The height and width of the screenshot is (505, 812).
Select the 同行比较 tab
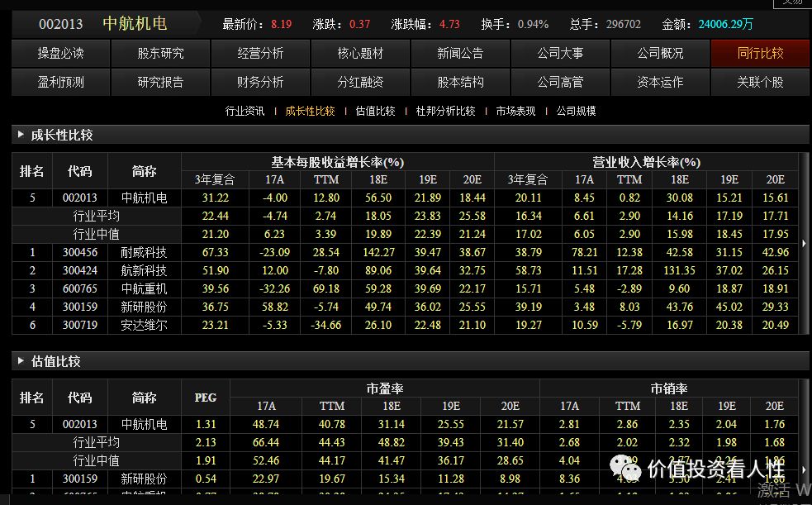coord(760,54)
